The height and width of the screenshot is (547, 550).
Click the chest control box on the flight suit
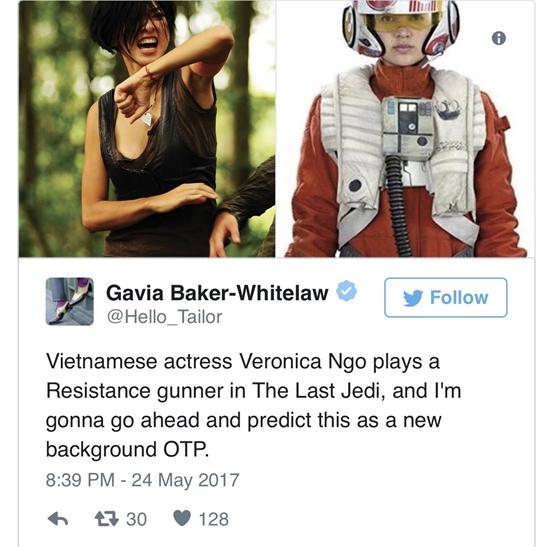click(x=407, y=126)
